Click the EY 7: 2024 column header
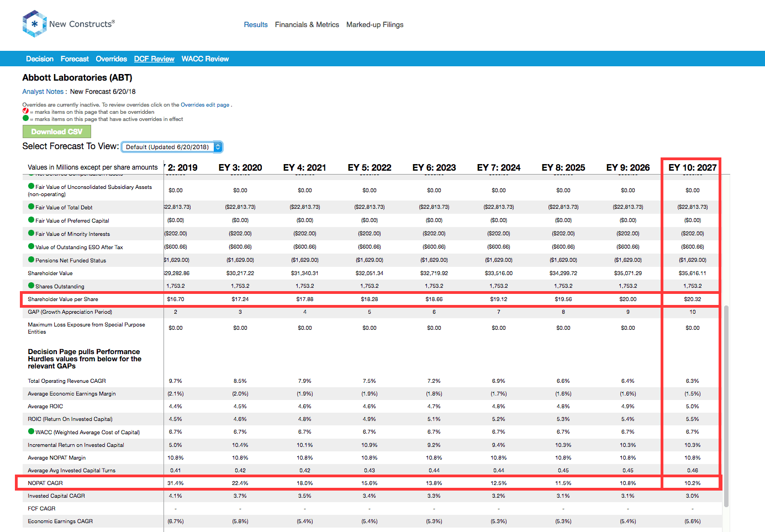The height and width of the screenshot is (532, 765). tap(499, 167)
